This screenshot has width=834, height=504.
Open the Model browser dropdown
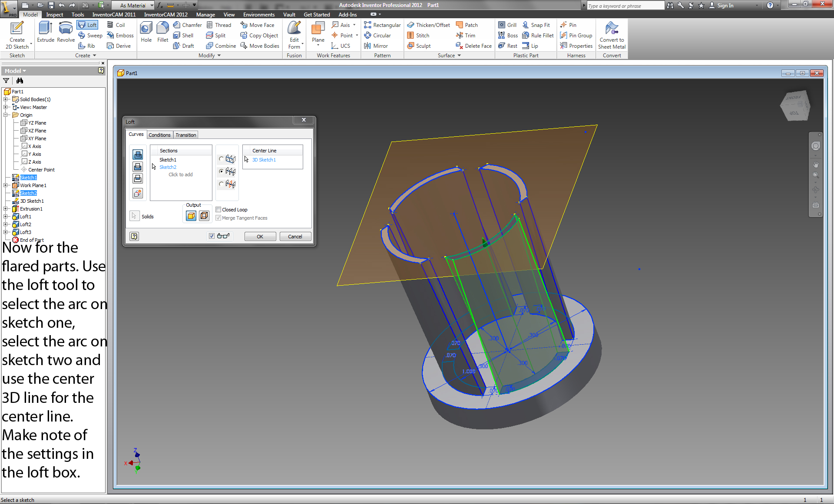[15, 71]
